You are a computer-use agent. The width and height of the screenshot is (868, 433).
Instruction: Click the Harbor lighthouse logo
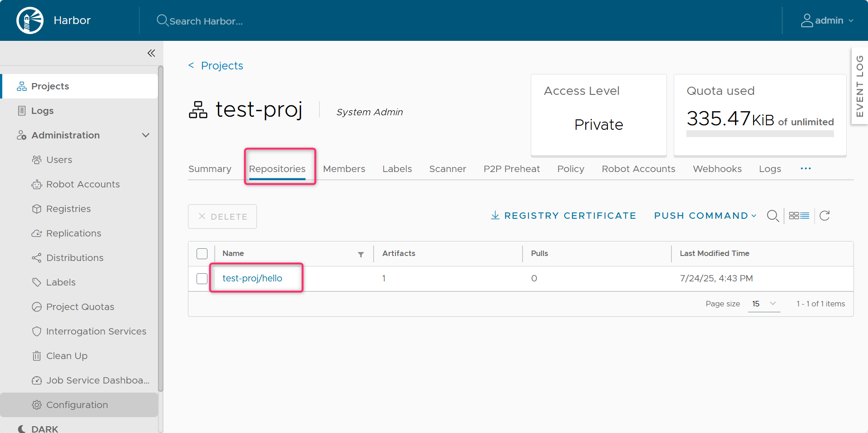(30, 20)
